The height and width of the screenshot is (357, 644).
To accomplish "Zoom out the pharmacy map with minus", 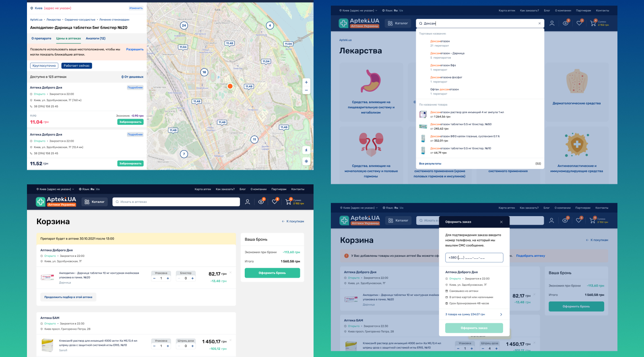I will pyautogui.click(x=306, y=91).
